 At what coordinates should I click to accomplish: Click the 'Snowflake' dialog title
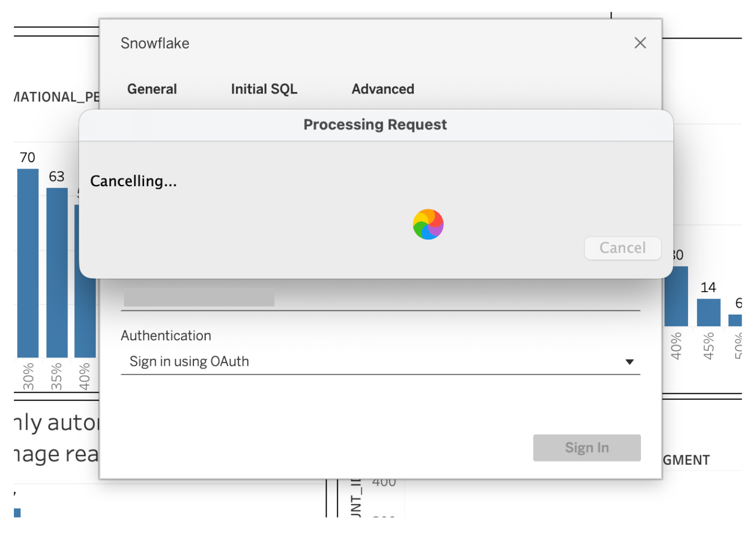click(155, 43)
